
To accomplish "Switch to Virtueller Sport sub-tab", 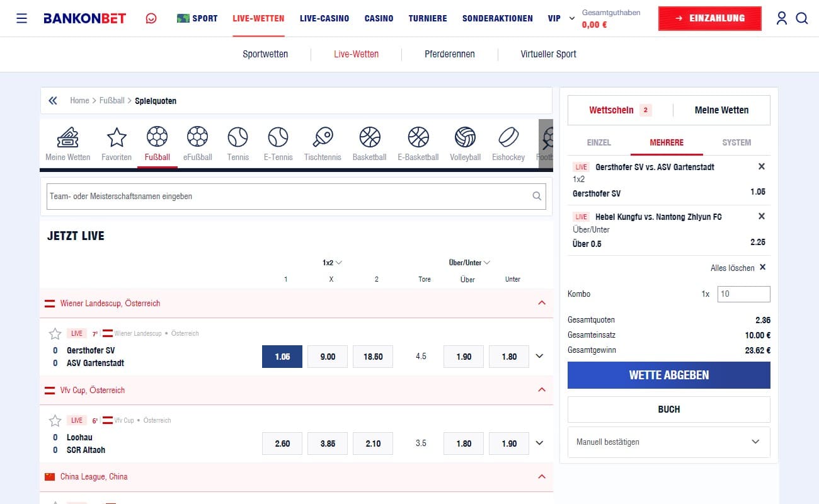I will coord(549,54).
